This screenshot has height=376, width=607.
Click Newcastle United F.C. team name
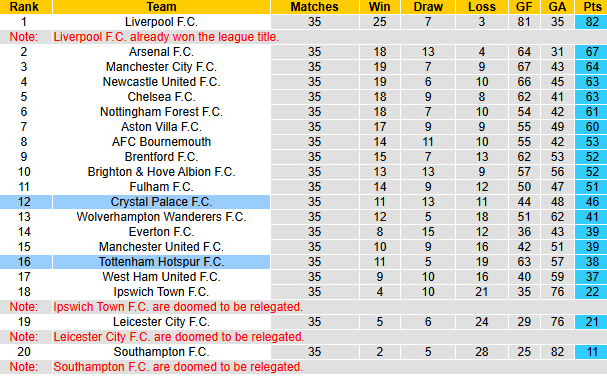pyautogui.click(x=161, y=82)
